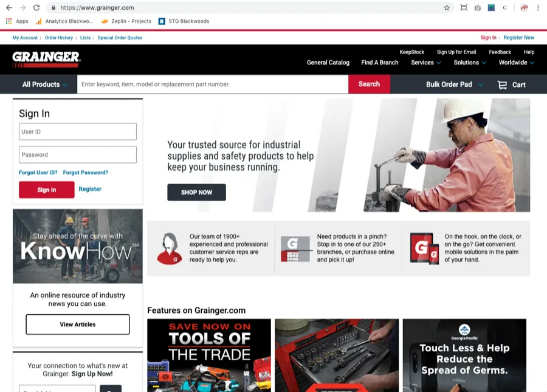Open the Help link
The width and height of the screenshot is (547, 392).
point(529,52)
